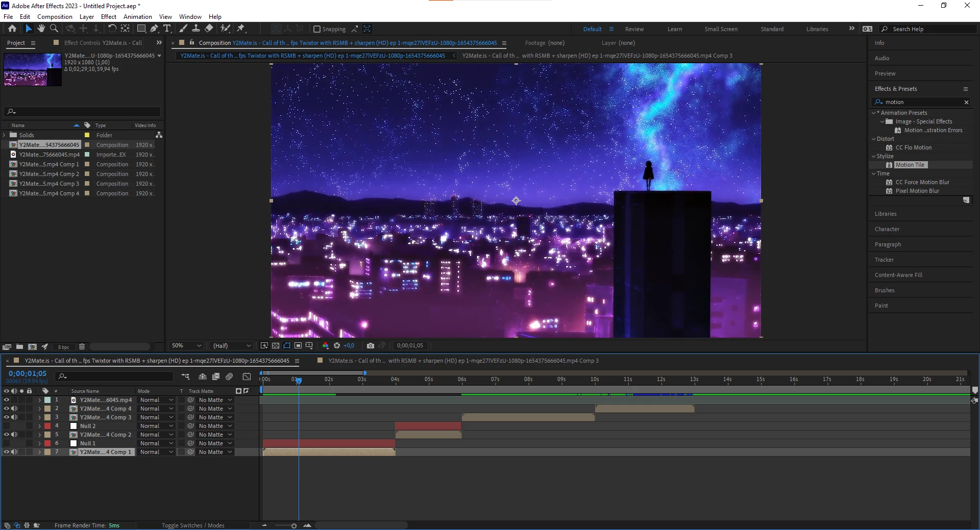Screen dimensions: 980x530
Task: Show channel and color management settings
Action: [326, 345]
